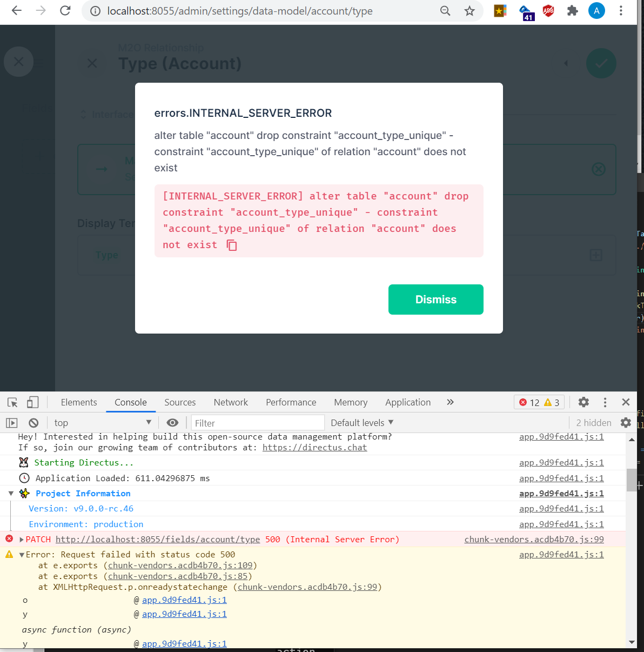Dismiss the internal server error dialog
This screenshot has width=644, height=652.
pyautogui.click(x=435, y=299)
